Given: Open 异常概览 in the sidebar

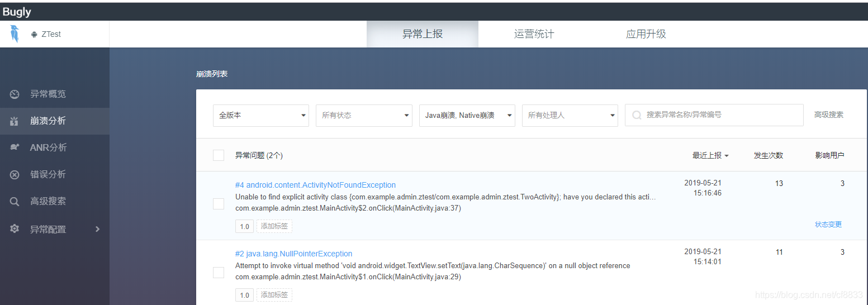Looking at the screenshot, I should [55, 94].
